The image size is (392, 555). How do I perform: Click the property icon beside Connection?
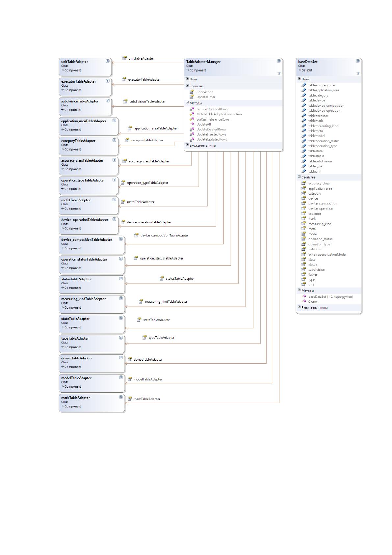coord(192,92)
